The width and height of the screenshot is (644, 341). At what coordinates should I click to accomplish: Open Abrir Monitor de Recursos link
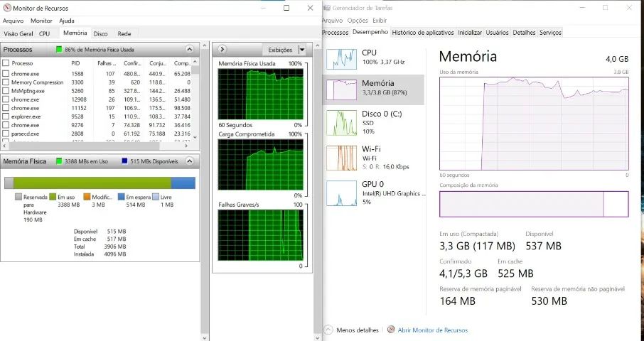(x=432, y=330)
